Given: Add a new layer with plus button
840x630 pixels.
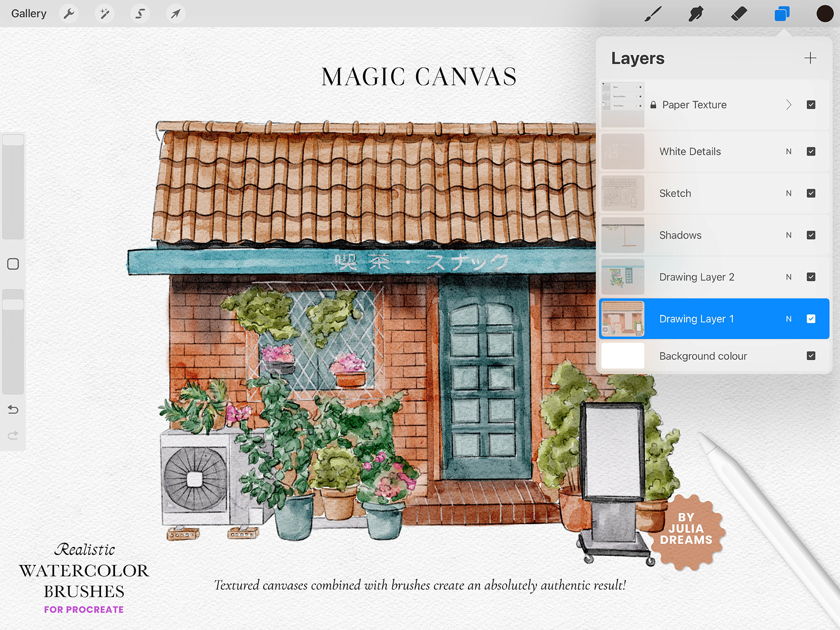Looking at the screenshot, I should 811,58.
